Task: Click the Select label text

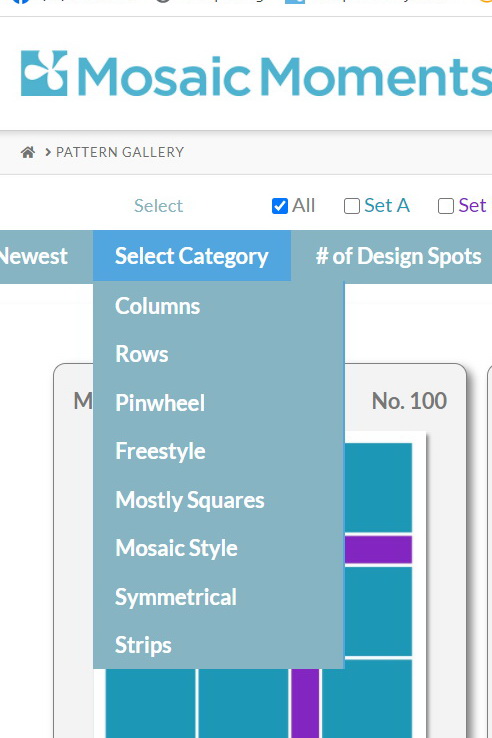Action: click(x=158, y=206)
